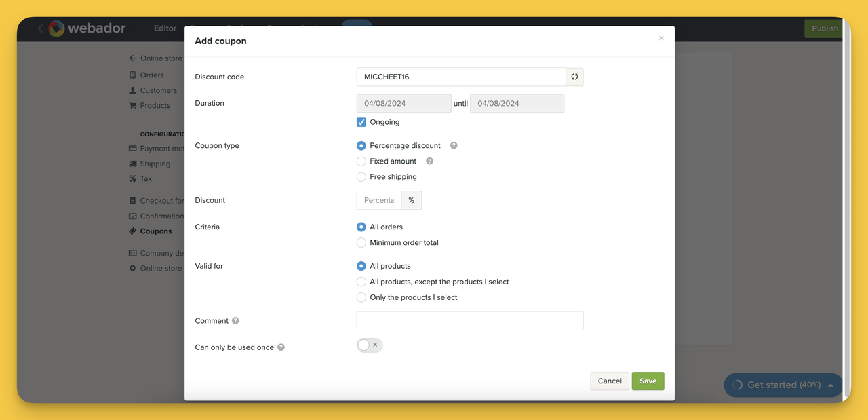Open Orders via sidebar icon
868x420 pixels.
coord(133,75)
